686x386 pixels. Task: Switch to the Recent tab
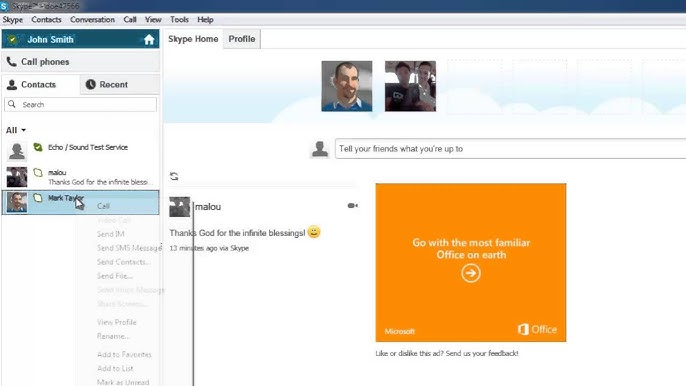[x=120, y=84]
